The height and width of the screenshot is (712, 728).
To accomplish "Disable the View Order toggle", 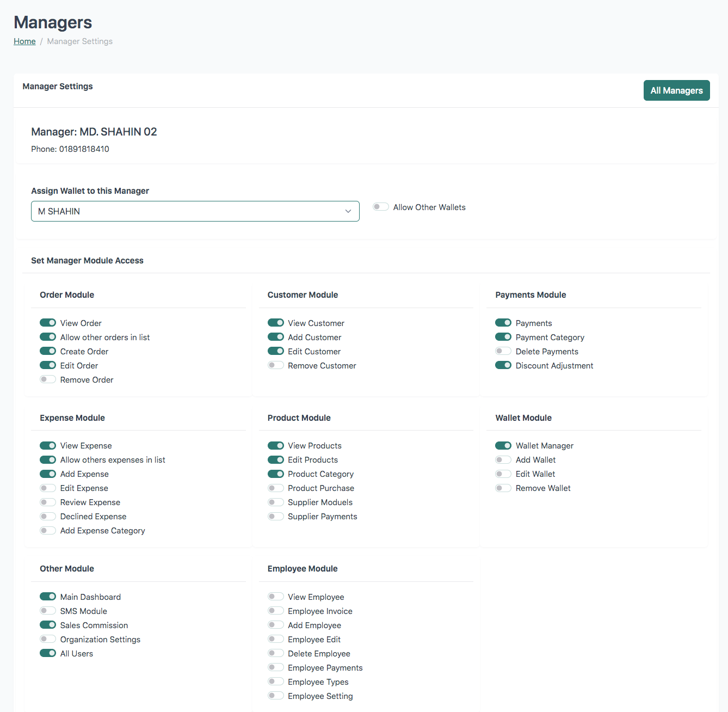I will [x=48, y=323].
